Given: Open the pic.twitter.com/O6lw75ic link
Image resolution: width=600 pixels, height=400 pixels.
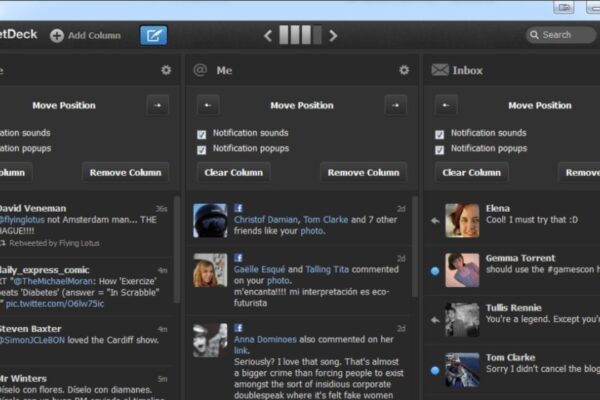Looking at the screenshot, I should [55, 304].
